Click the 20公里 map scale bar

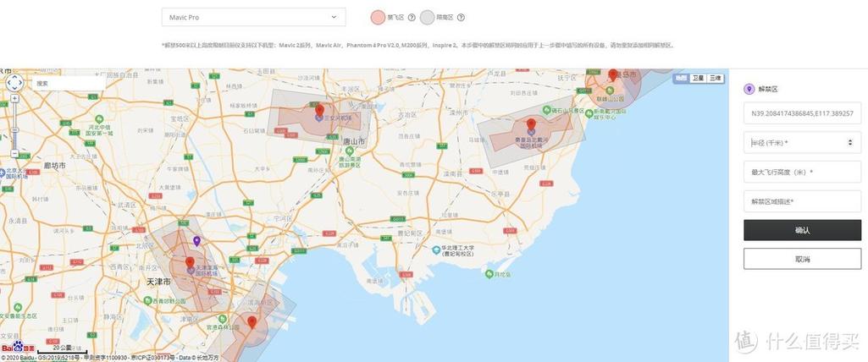click(62, 349)
